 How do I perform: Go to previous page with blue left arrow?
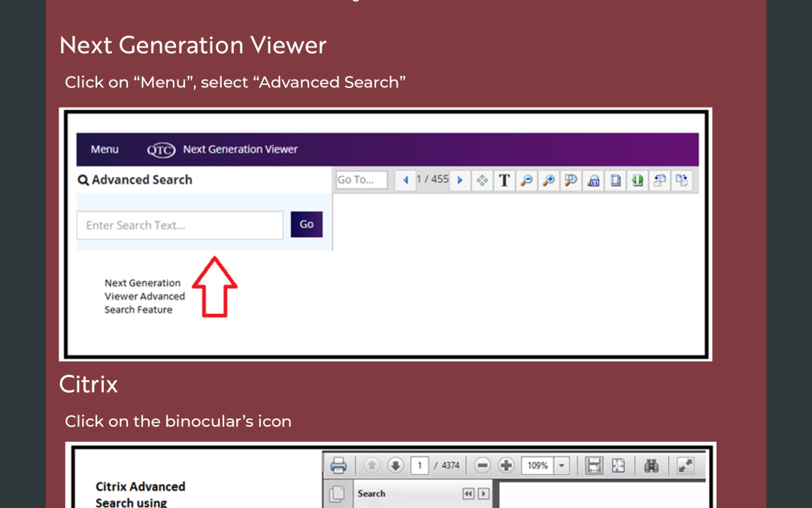(x=405, y=180)
